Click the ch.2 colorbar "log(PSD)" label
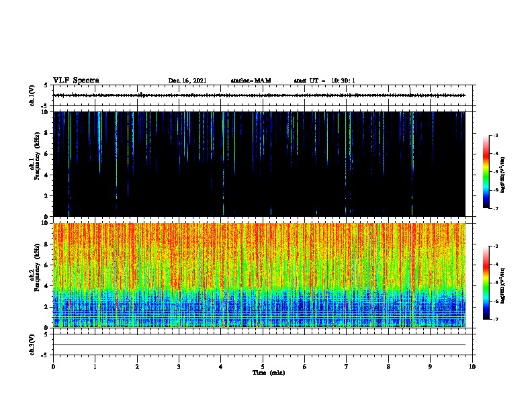The width and height of the screenshot is (532, 411). coord(503,285)
